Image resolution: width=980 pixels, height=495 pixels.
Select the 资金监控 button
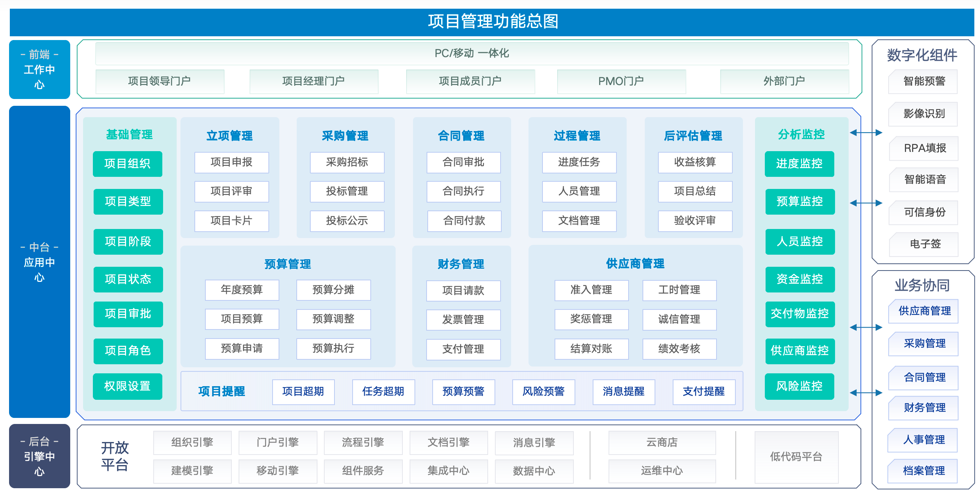(800, 280)
